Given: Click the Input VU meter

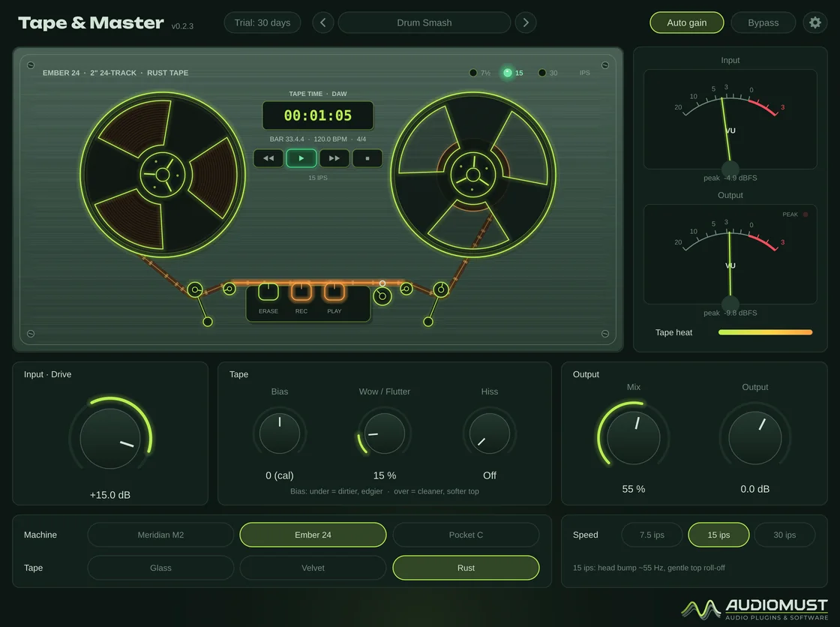Looking at the screenshot, I should tap(730, 119).
